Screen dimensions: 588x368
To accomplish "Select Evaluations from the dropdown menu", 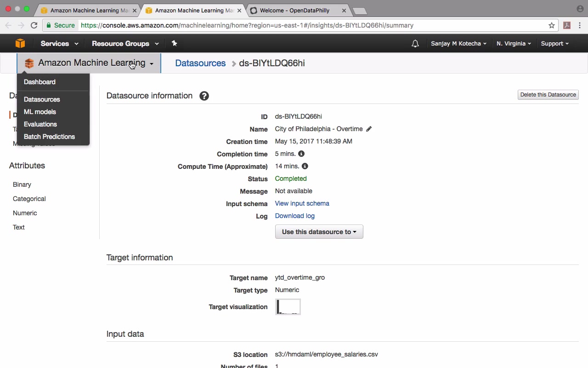I will click(x=40, y=124).
